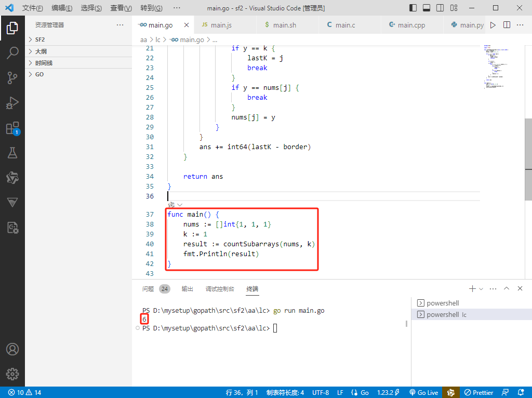Split the editor right
This screenshot has height=398, width=532.
[x=507, y=25]
